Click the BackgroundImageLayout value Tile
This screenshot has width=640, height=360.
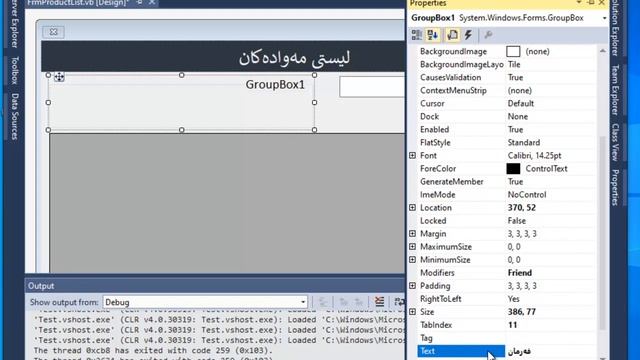point(514,64)
